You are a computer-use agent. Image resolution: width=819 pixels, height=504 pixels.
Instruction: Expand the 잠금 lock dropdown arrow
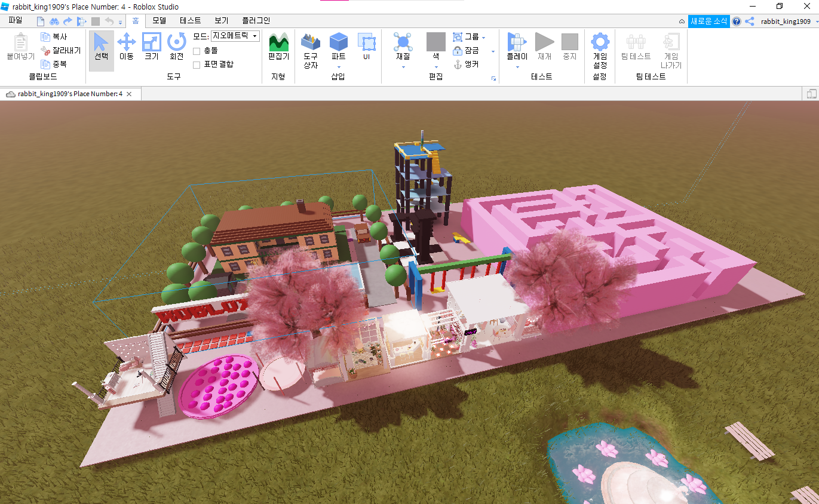click(x=493, y=51)
